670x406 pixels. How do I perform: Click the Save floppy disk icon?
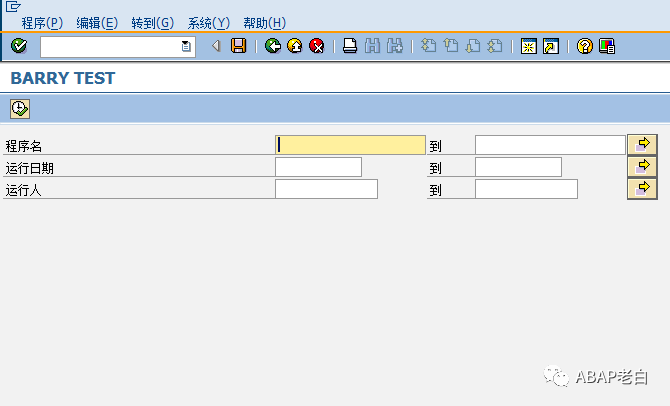[238, 46]
